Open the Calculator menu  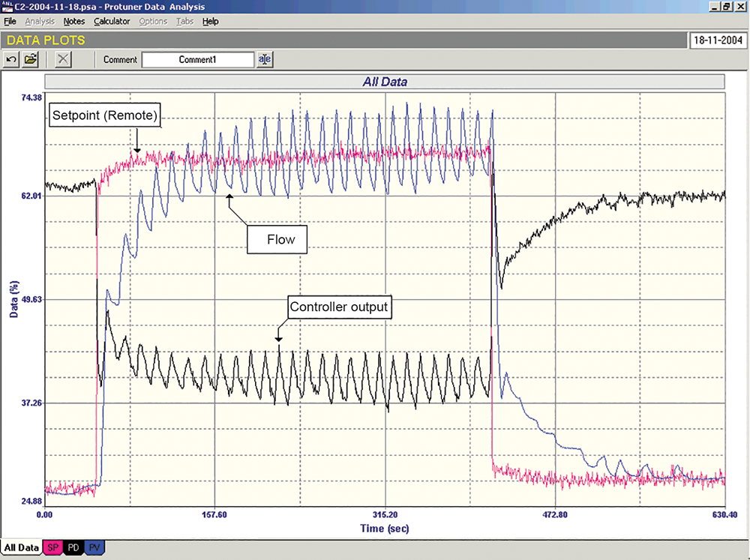click(112, 21)
